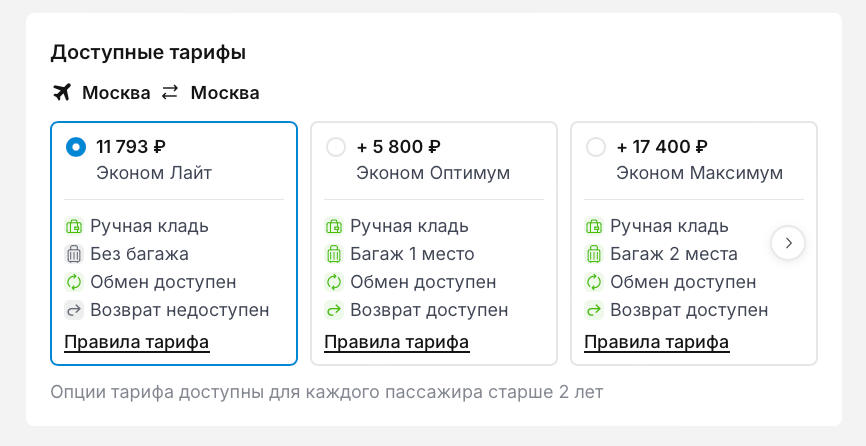Click the 11 793 ₽ price label

130,147
